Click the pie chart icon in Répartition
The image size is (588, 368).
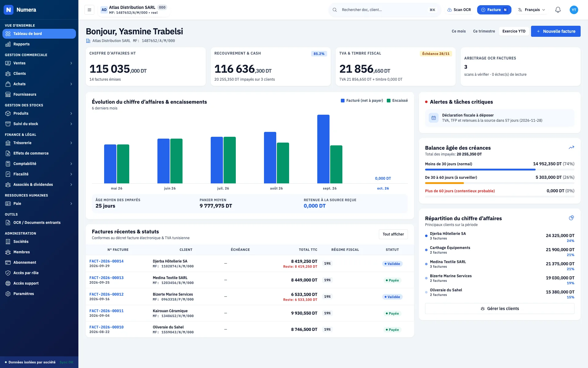coord(571,218)
